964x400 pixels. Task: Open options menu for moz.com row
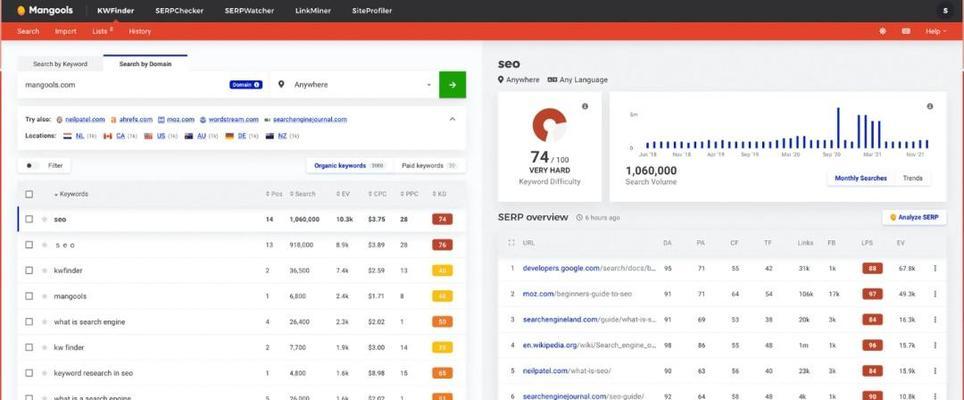coord(935,294)
